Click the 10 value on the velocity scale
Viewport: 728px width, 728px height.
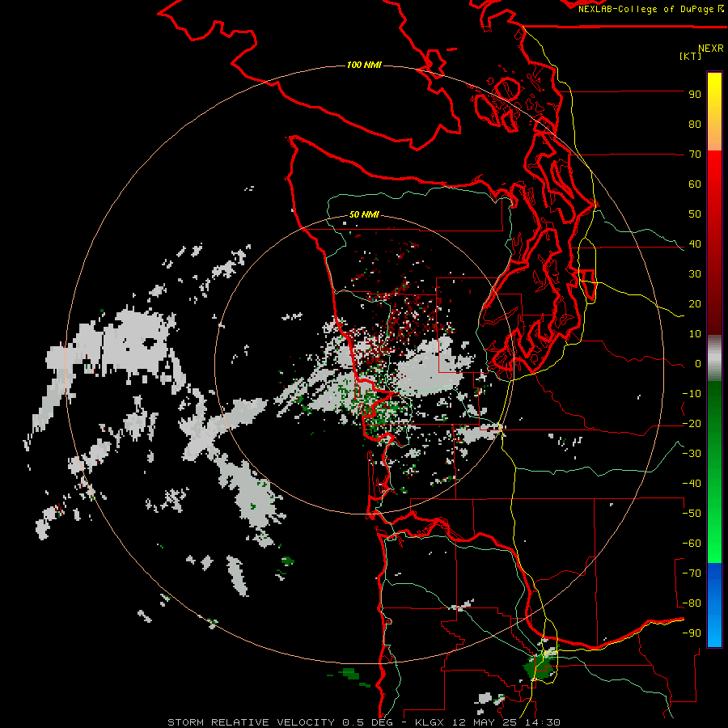[695, 334]
